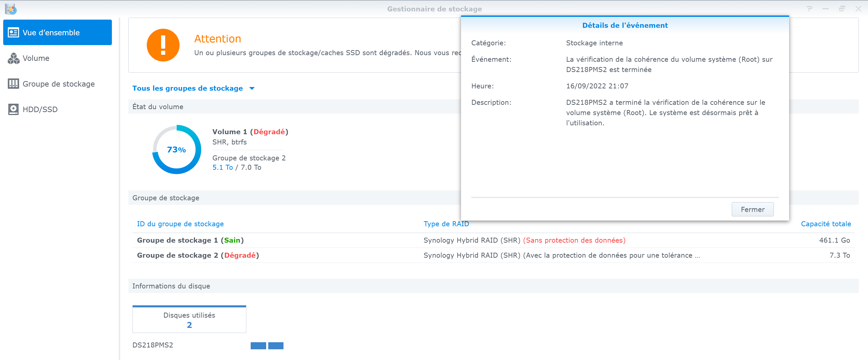Close the Gestionnaire de stockage window

[858, 9]
